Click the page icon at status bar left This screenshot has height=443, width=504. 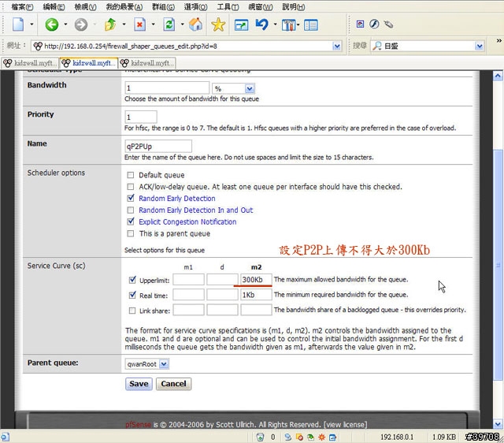6,437
